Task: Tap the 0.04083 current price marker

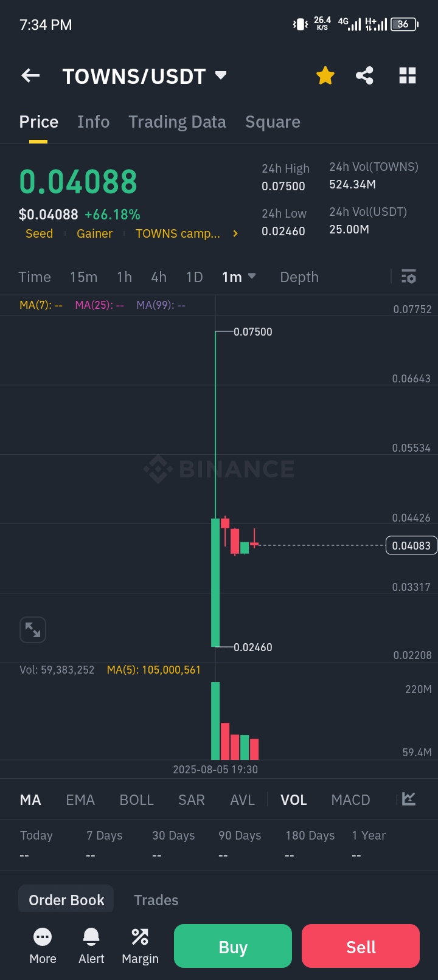Action: (411, 545)
